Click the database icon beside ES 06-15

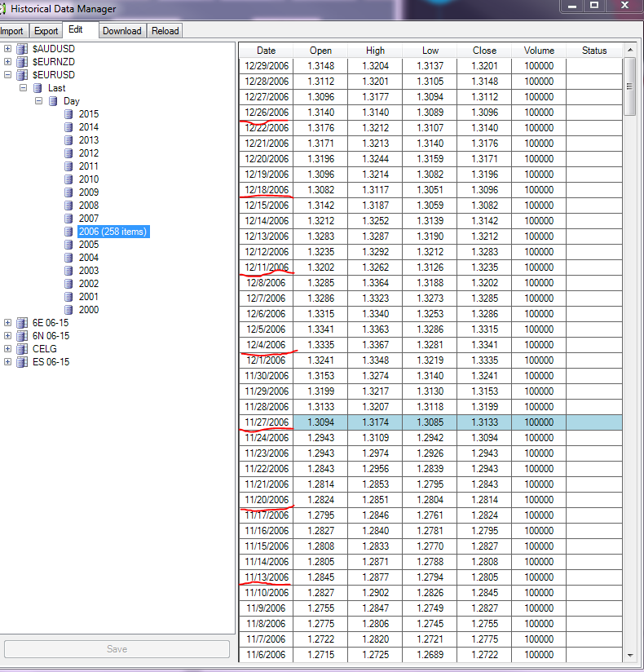(x=22, y=362)
